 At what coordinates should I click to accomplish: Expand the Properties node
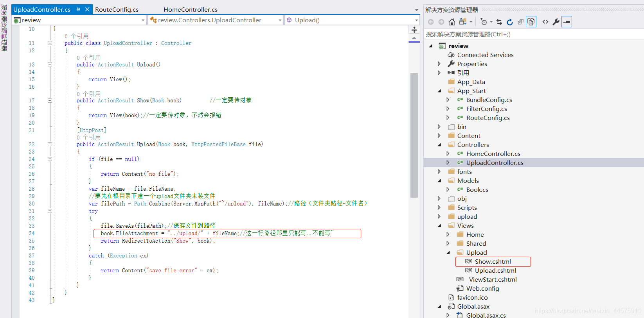click(x=439, y=64)
